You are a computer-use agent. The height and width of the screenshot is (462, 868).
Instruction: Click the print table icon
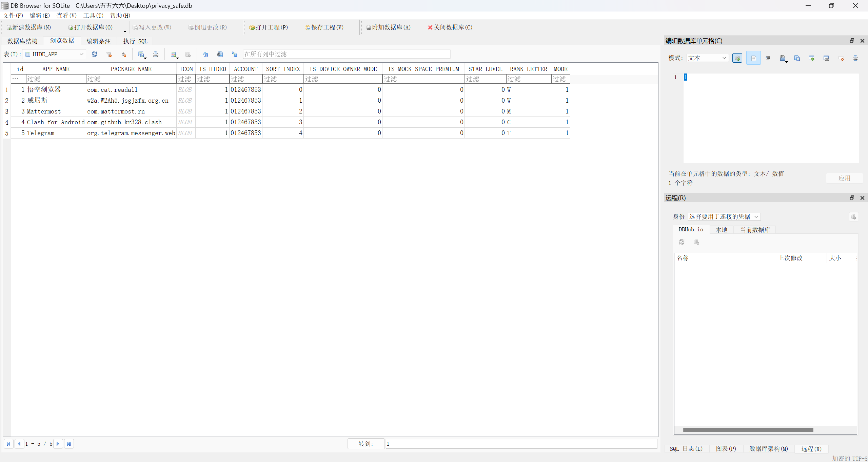(156, 54)
